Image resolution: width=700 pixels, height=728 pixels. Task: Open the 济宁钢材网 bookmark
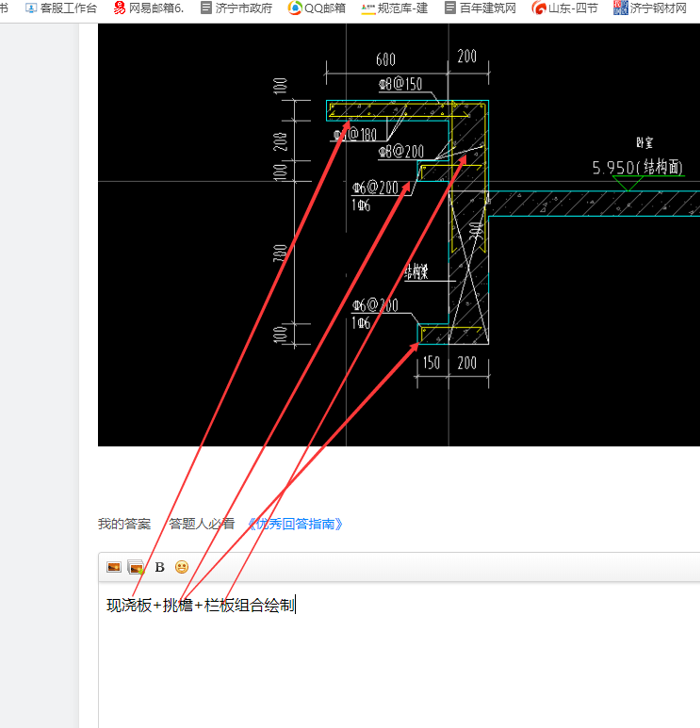650,8
